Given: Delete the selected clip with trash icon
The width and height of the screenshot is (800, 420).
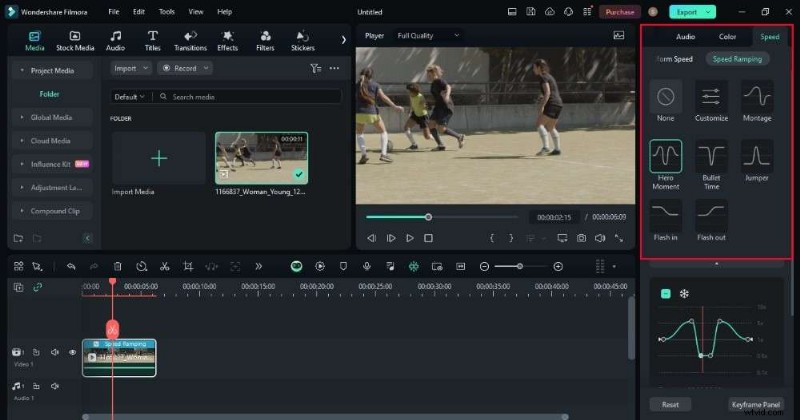Looking at the screenshot, I should [117, 266].
